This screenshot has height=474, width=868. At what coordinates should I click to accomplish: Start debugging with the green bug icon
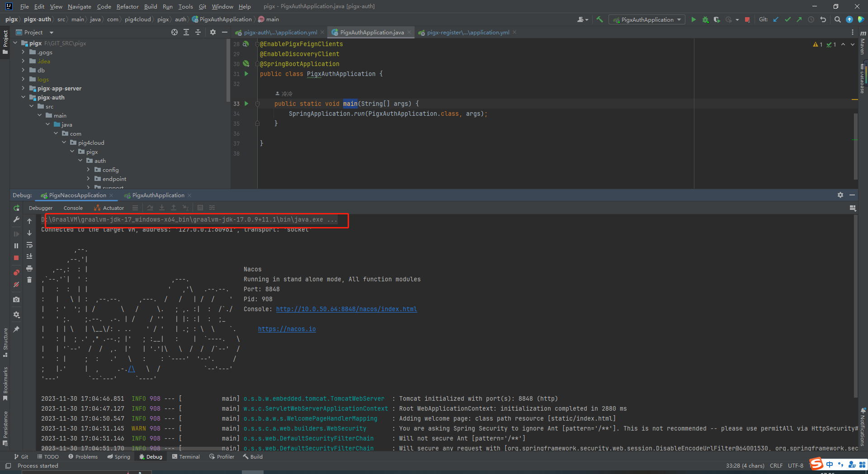(705, 19)
